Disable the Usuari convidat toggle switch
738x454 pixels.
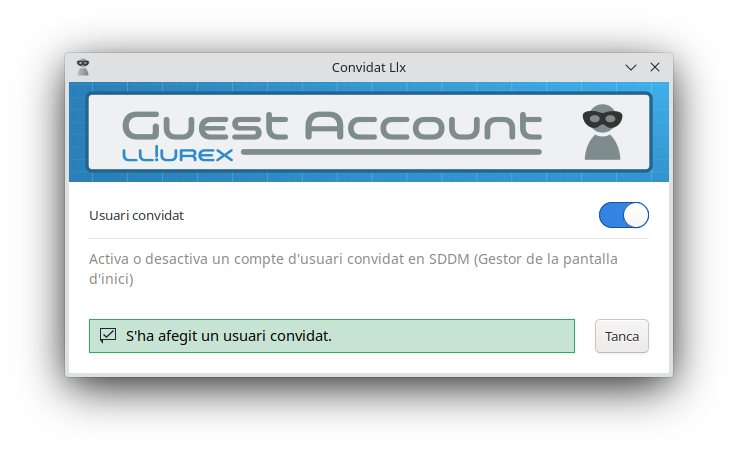624,215
